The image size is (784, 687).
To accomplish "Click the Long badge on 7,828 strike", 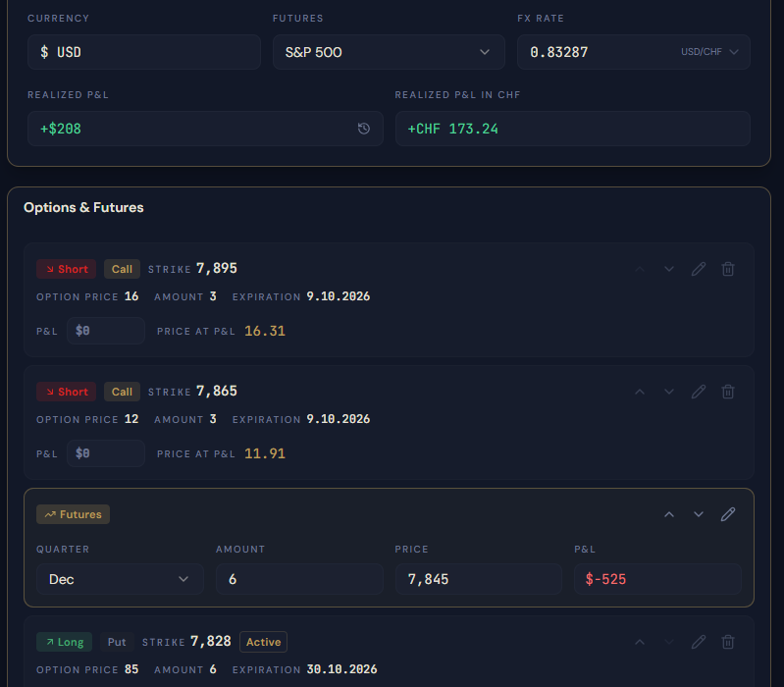I will (65, 642).
